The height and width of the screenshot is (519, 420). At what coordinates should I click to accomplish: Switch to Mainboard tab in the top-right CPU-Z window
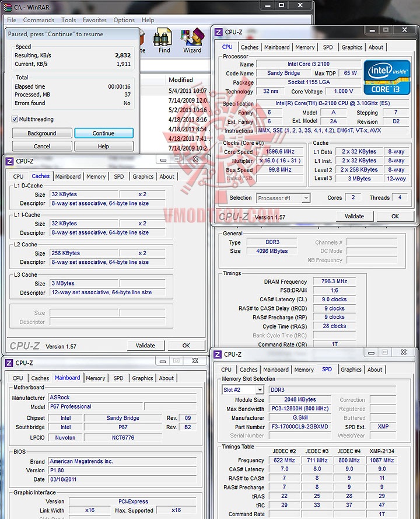pyautogui.click(x=277, y=47)
